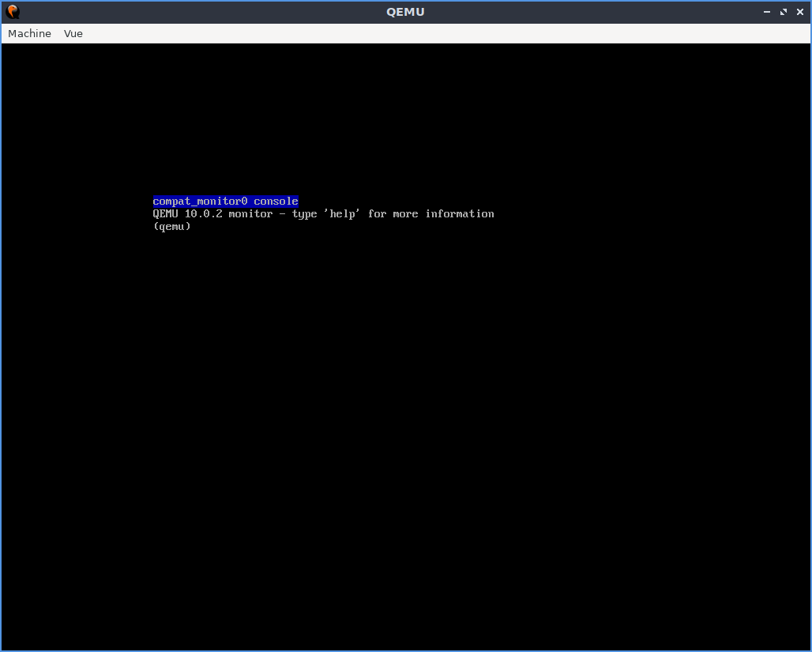The image size is (812, 652).
Task: Click the 'QEMU 10.0.2 monitor' help line
Action: coord(323,214)
